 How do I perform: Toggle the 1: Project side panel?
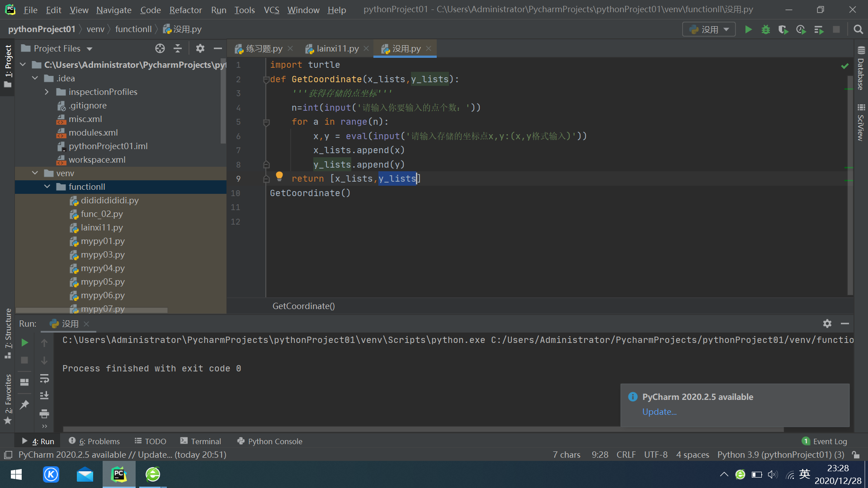(x=8, y=66)
